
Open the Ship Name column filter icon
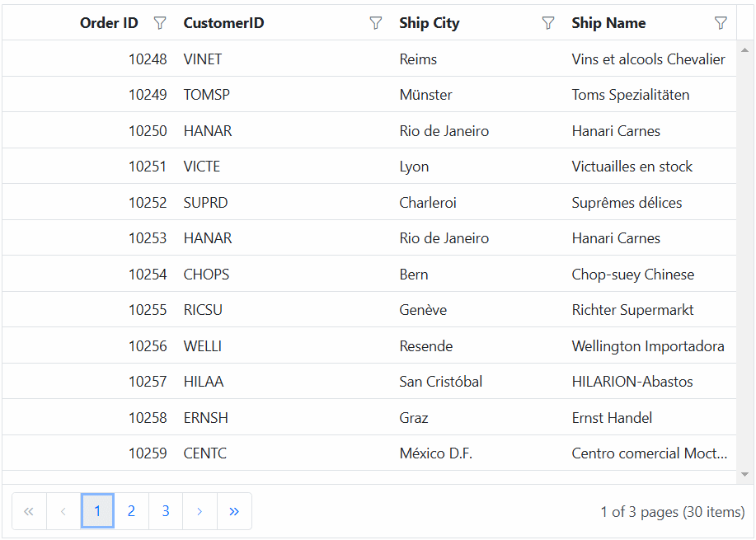pos(721,23)
